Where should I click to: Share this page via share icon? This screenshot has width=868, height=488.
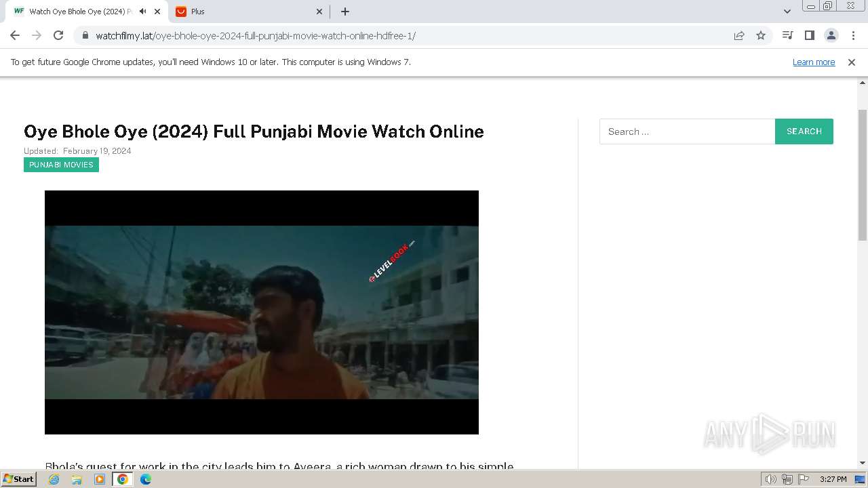(739, 35)
